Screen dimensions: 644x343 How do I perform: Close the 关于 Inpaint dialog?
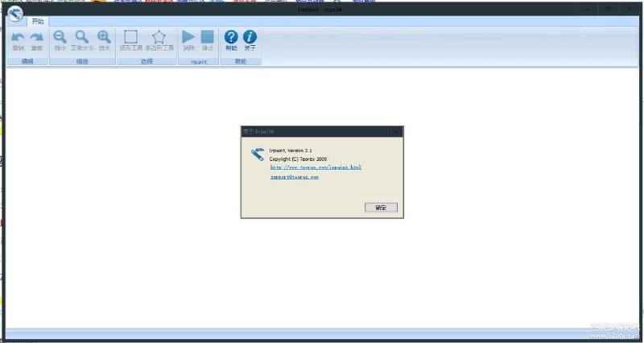[396, 131]
